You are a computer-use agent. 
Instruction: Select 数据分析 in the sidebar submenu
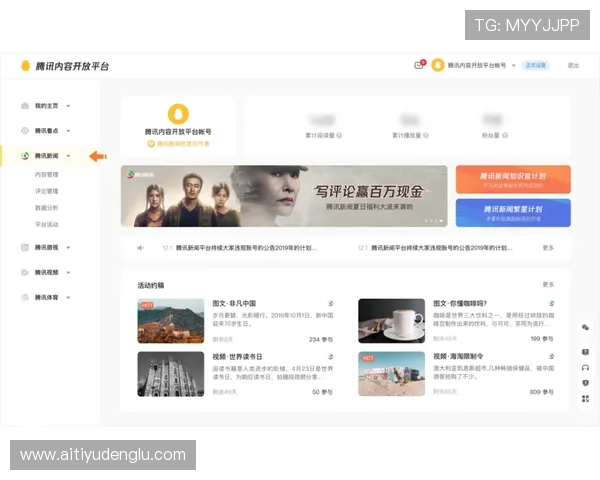[47, 207]
